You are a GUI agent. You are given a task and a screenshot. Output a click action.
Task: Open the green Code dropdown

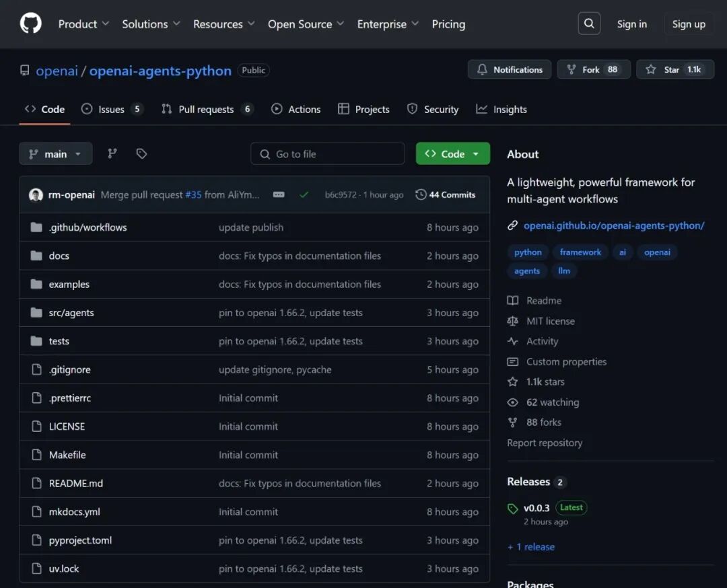[452, 154]
